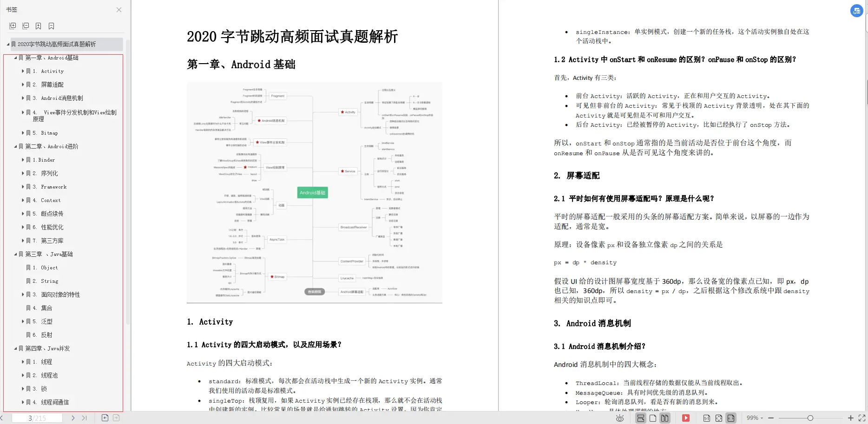Viewport: 868px width, 424px height.
Task: Expand the 6. 性能优化 bookmark
Action: click(23, 227)
